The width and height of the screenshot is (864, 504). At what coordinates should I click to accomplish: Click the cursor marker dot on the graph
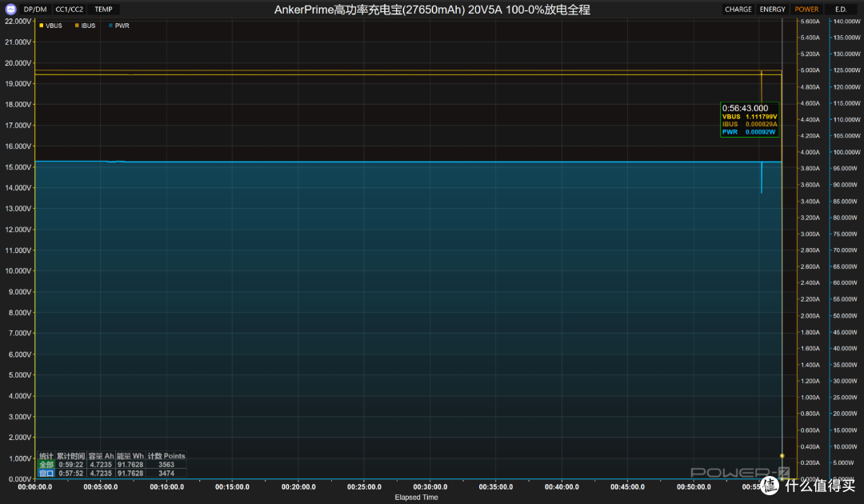click(x=782, y=456)
